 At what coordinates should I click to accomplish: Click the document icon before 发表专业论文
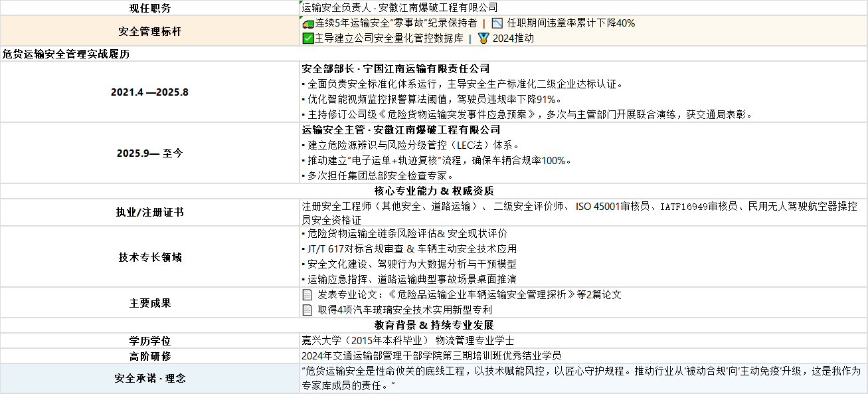click(307, 294)
